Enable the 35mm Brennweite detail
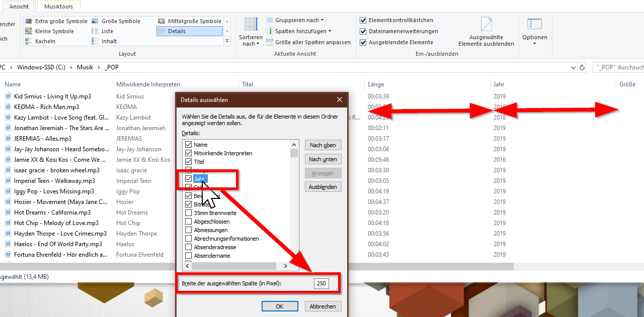 click(x=189, y=213)
